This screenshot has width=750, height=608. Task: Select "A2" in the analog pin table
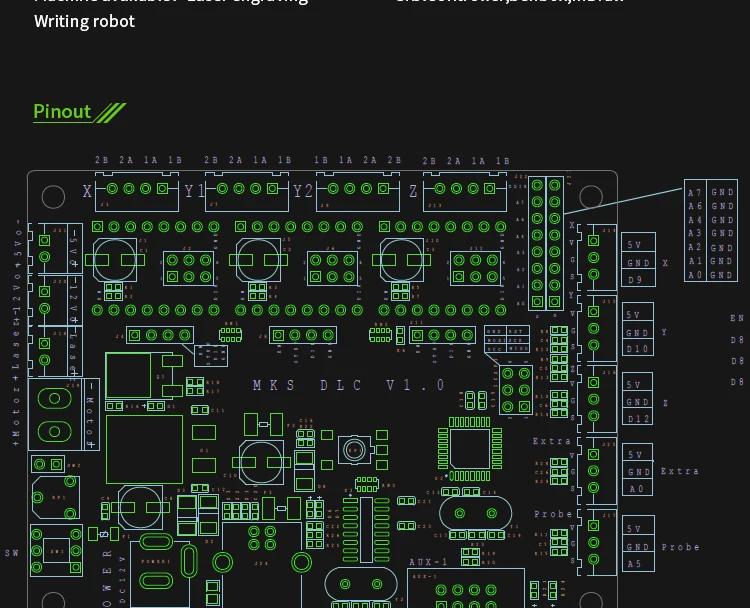click(x=695, y=247)
